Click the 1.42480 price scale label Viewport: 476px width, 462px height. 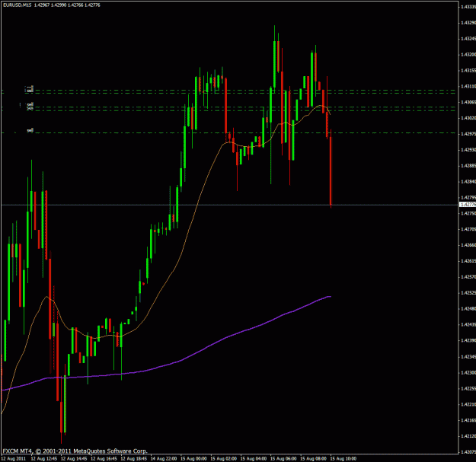[x=468, y=308]
